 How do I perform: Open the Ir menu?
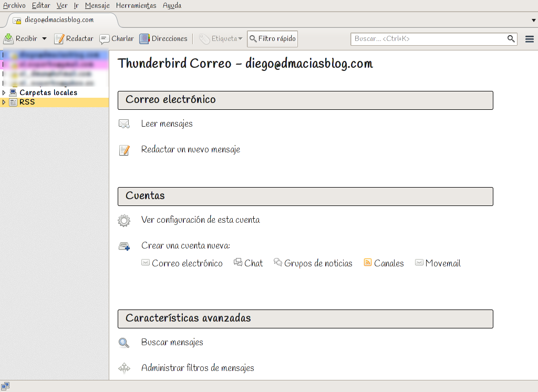(x=76, y=5)
